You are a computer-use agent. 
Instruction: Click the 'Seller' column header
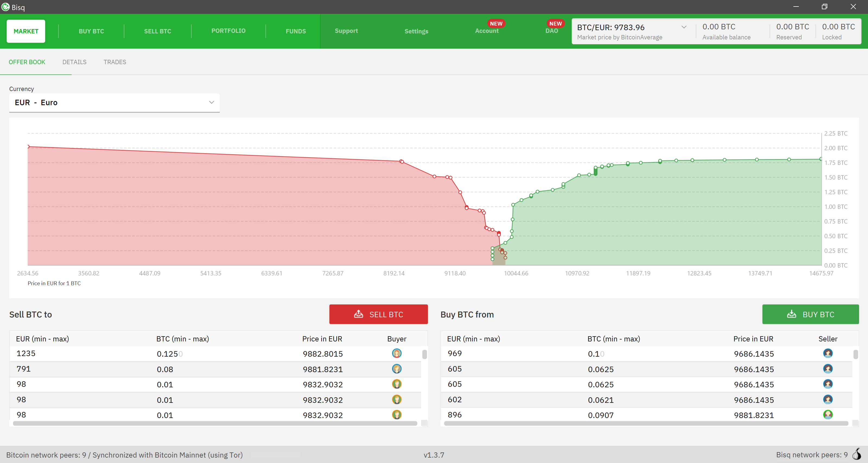click(828, 339)
